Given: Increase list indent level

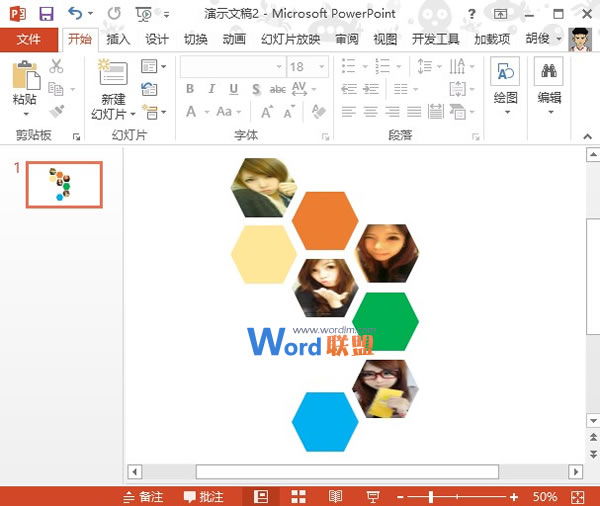Looking at the screenshot, I should 371,89.
